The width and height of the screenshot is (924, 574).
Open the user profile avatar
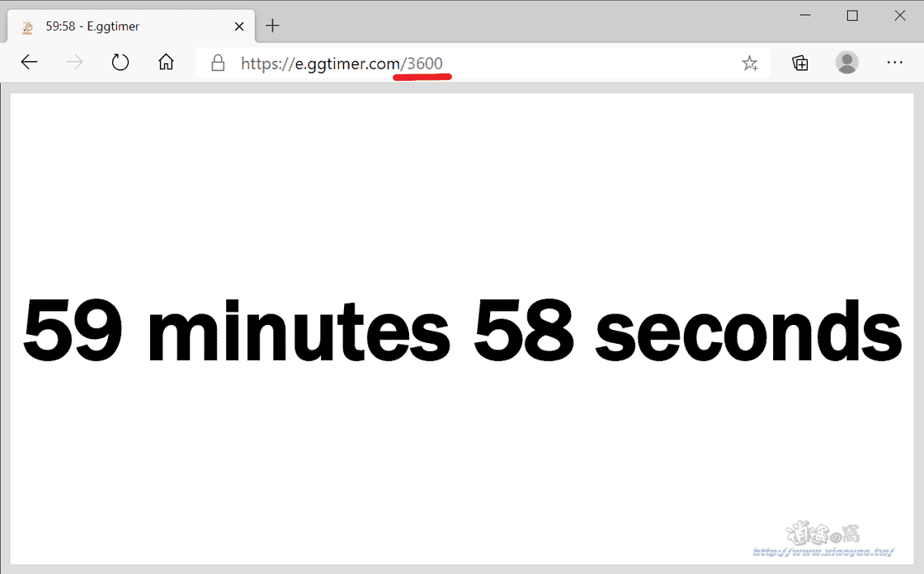[x=846, y=63]
